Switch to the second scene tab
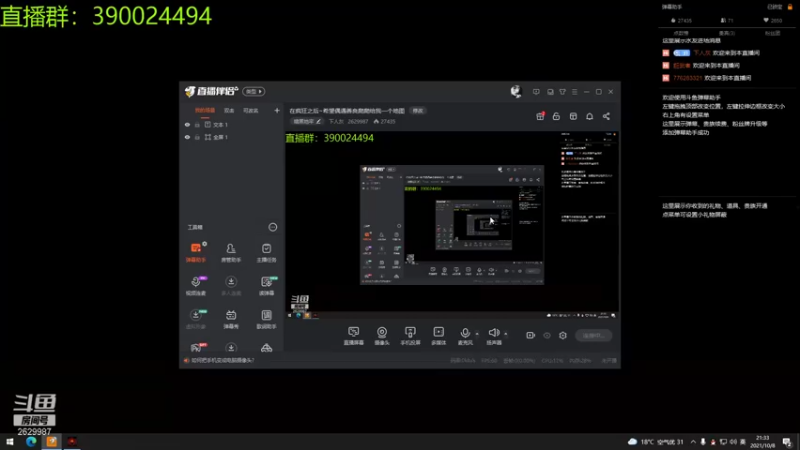 pos(229,110)
